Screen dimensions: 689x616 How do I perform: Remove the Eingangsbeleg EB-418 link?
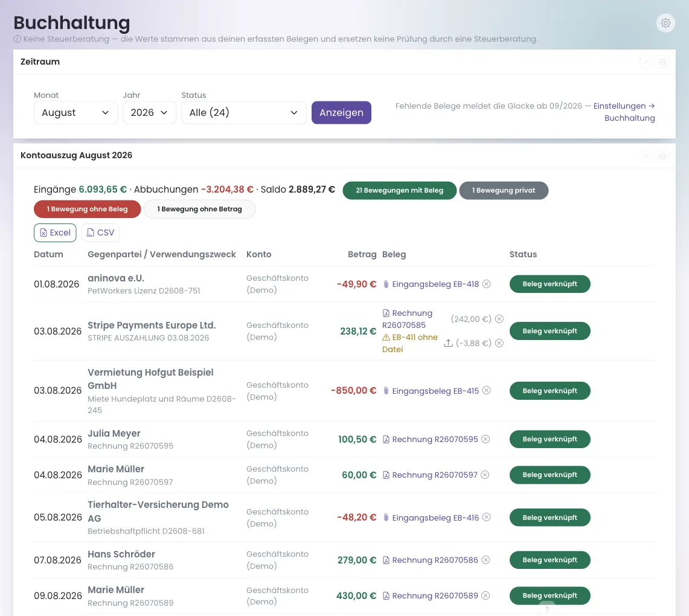coord(487,284)
